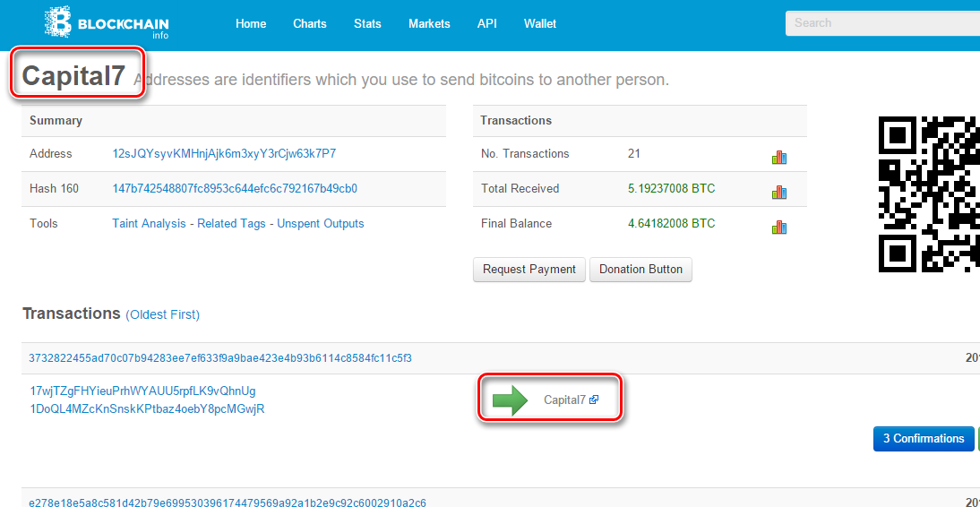The image size is (980, 507).
Task: Open Taint Analysis tool
Action: pos(149,223)
